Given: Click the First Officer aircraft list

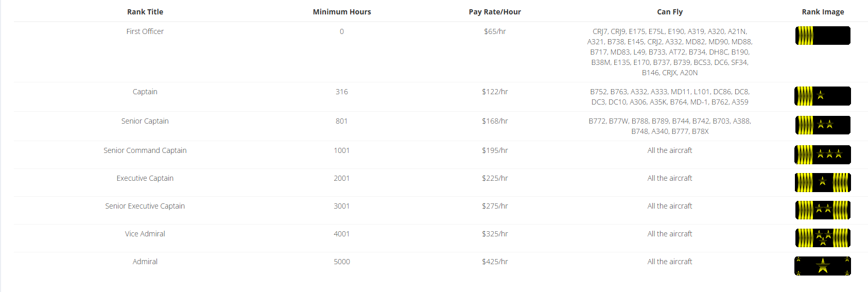Looking at the screenshot, I should pyautogui.click(x=670, y=52).
